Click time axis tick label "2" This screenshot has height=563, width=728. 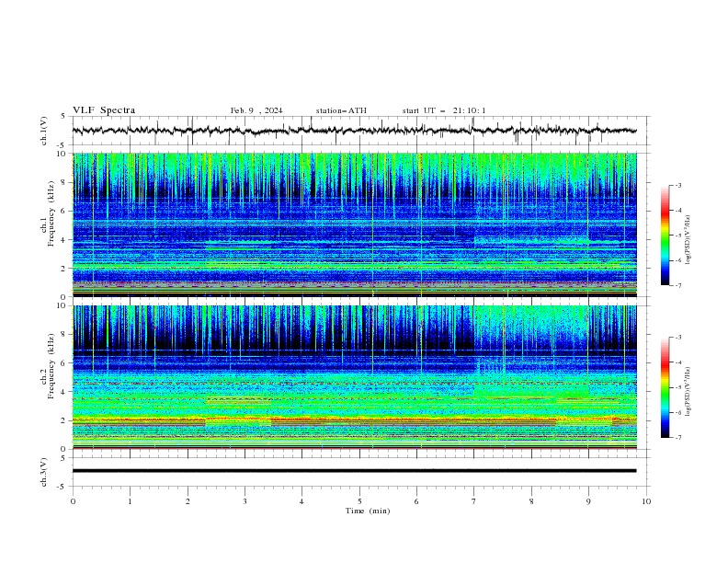point(188,501)
